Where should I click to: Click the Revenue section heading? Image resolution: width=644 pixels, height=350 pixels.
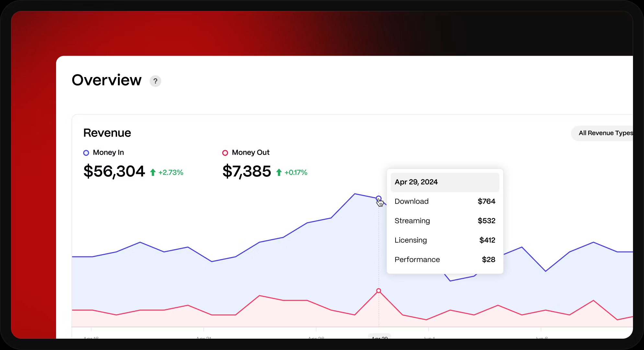point(107,133)
